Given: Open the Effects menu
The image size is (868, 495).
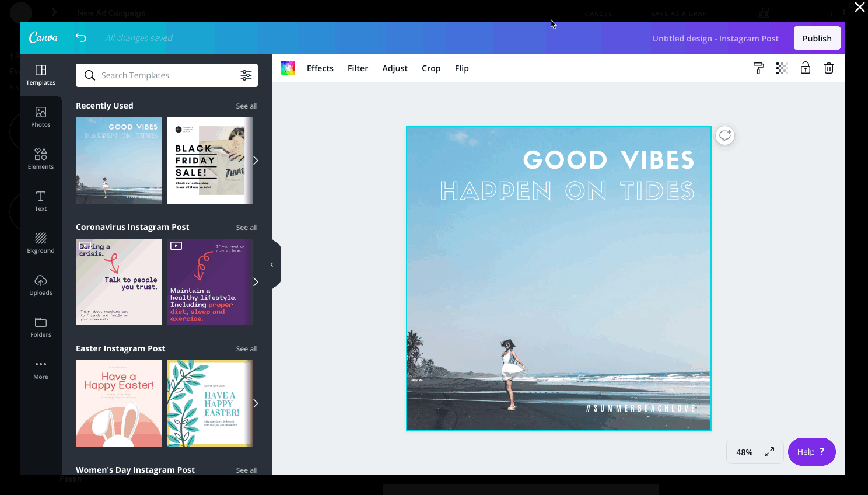Looking at the screenshot, I should pos(320,68).
